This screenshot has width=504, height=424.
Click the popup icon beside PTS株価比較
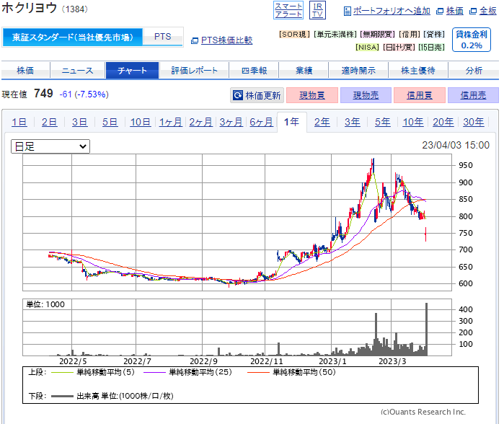(x=195, y=41)
